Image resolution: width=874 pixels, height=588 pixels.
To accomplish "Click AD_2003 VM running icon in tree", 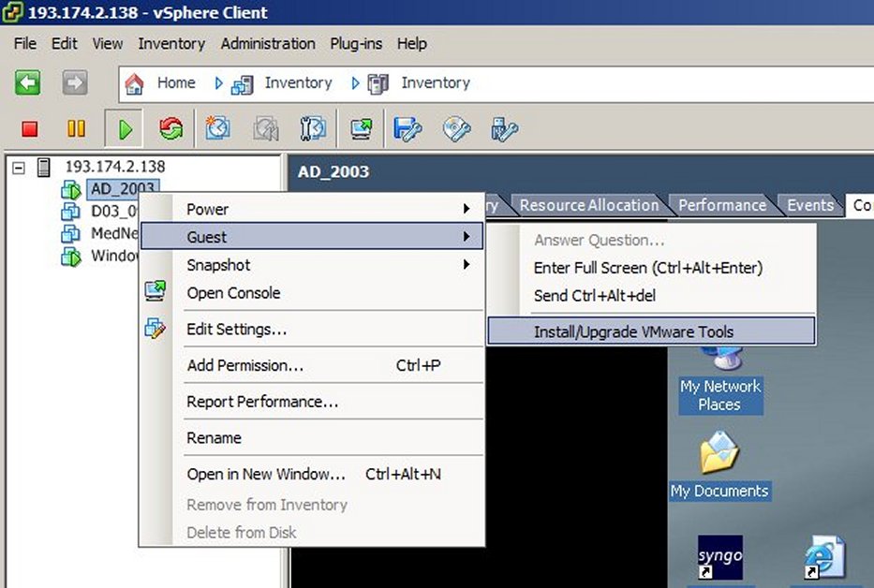I will pyautogui.click(x=71, y=189).
